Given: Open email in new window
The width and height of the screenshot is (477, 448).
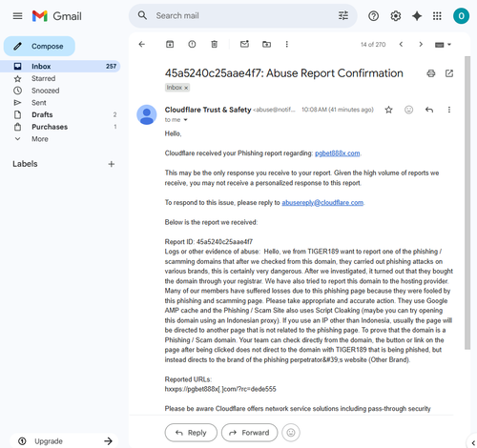Looking at the screenshot, I should click(449, 73).
